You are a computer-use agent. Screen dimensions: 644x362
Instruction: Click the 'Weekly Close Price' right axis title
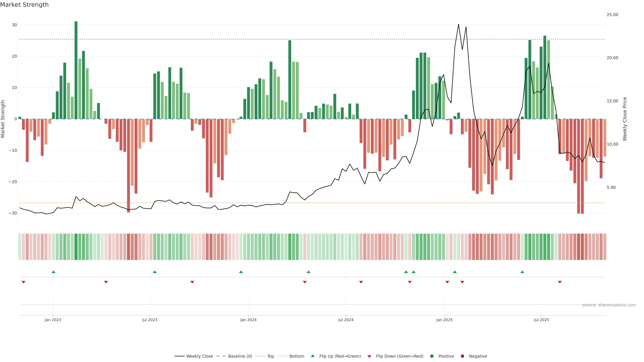coord(625,119)
